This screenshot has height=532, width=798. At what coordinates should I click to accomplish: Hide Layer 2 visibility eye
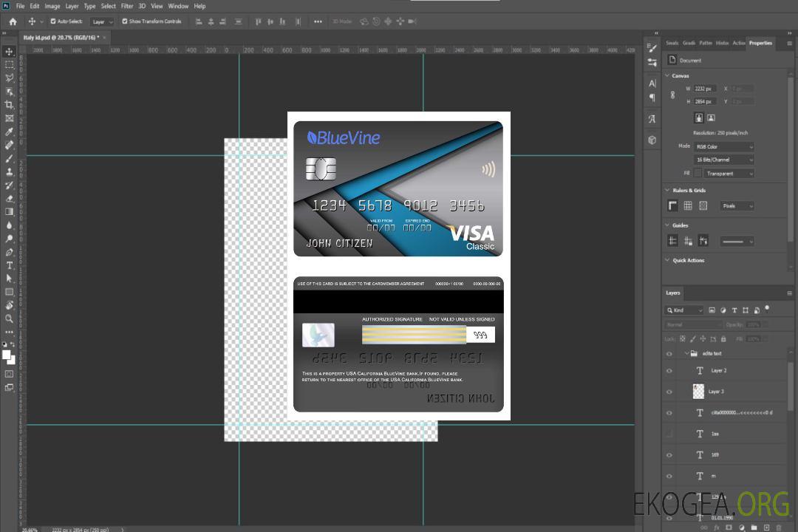click(x=669, y=371)
